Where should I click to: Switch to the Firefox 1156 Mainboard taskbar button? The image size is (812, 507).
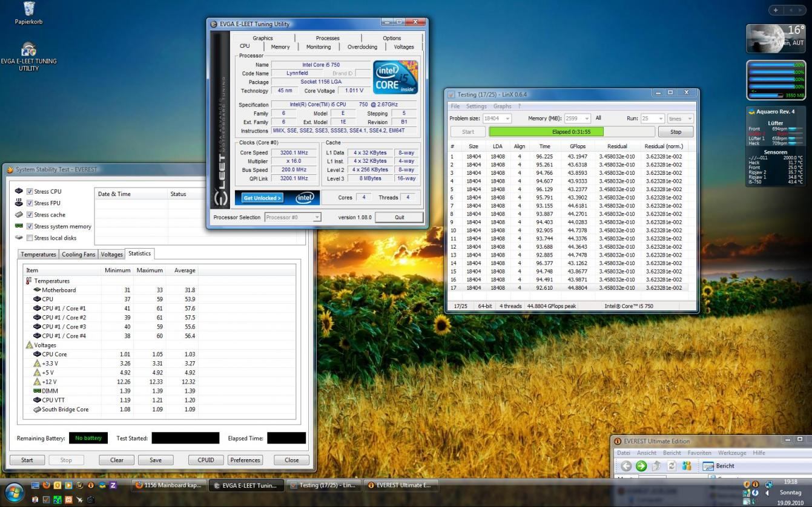(x=168, y=485)
